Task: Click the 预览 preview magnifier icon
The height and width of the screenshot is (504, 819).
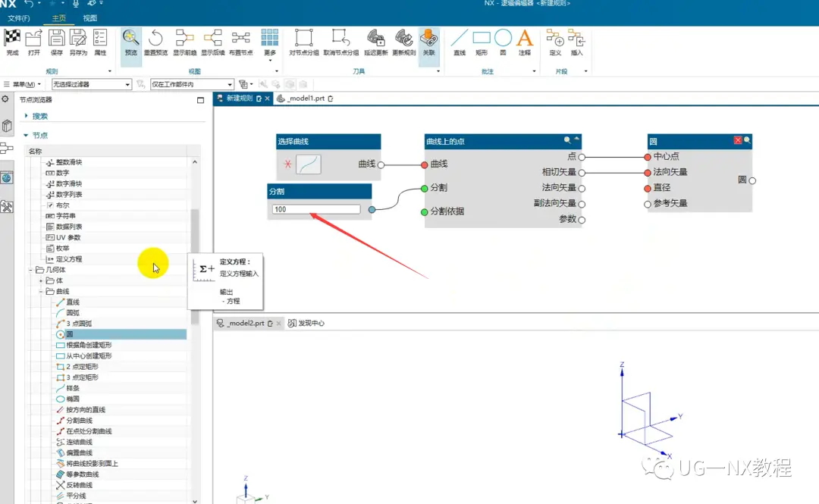Action: point(130,38)
